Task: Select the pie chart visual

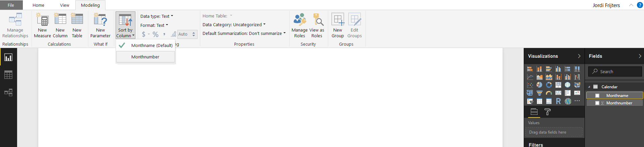Action: [x=539, y=85]
